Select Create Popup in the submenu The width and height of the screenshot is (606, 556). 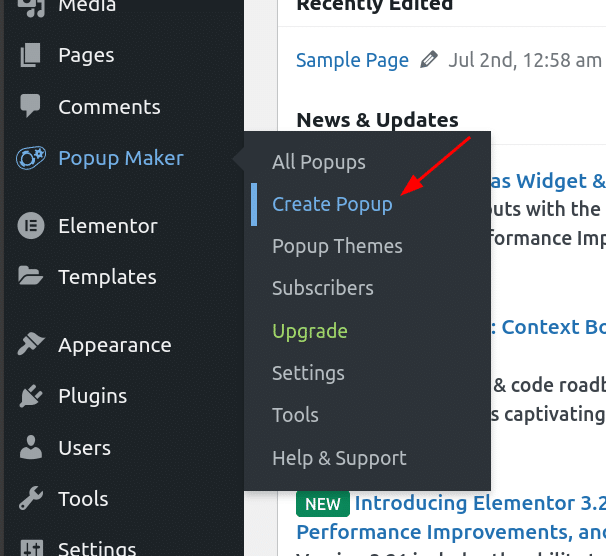[x=332, y=204]
